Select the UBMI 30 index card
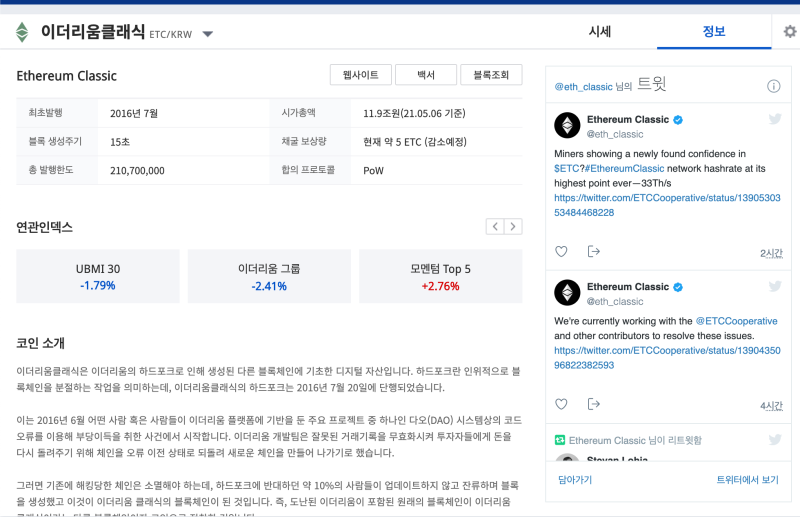 [x=98, y=276]
